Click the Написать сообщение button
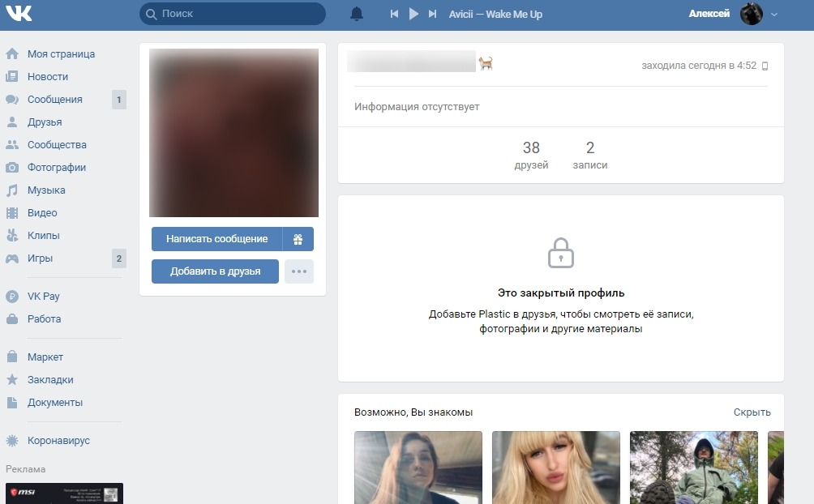Image resolution: width=814 pixels, height=504 pixels. pyautogui.click(x=217, y=239)
